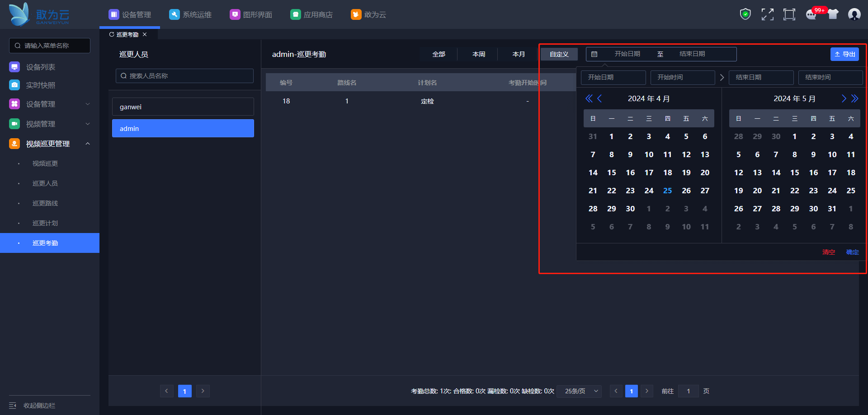The image size is (868, 415).
Task: Collapse the 视频巡更管理 sidebar submenu
Action: pos(88,144)
